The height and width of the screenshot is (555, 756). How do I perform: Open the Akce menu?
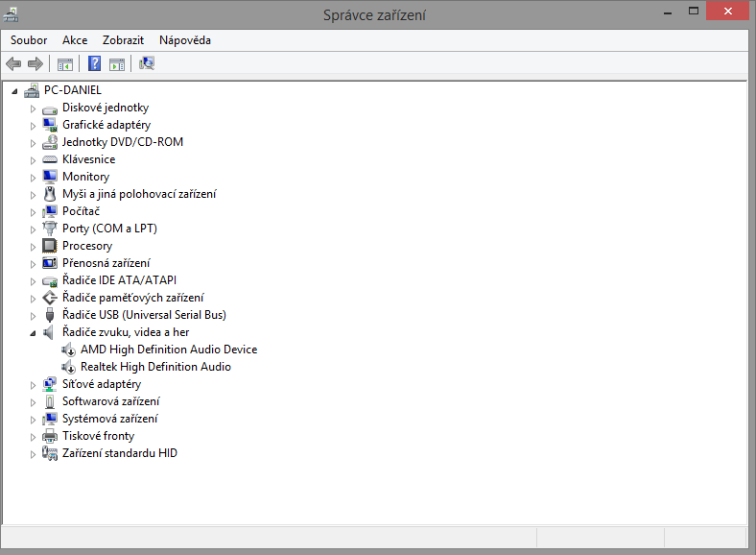(75, 40)
